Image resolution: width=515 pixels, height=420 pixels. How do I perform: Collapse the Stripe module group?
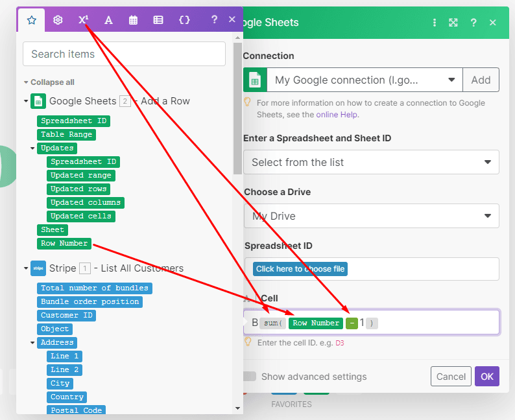pos(26,268)
